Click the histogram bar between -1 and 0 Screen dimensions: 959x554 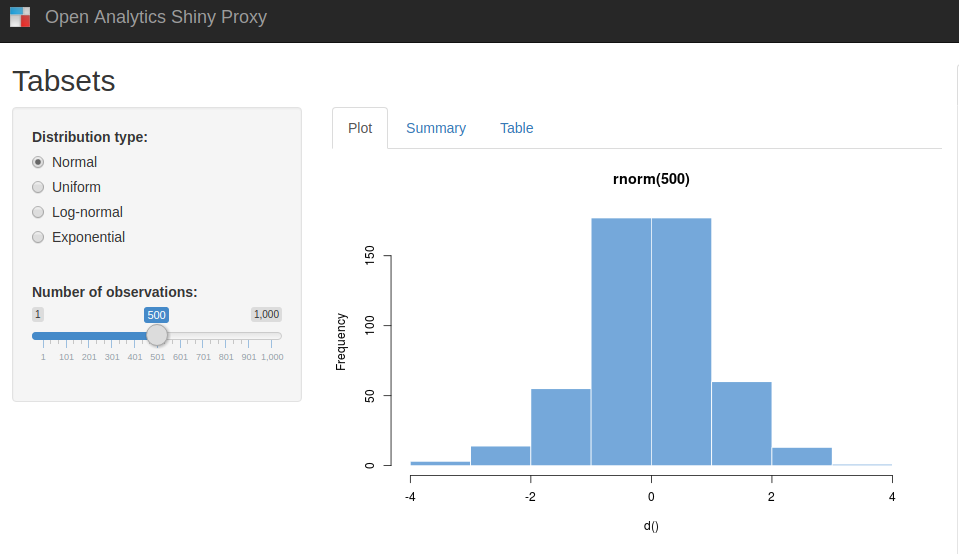click(621, 341)
